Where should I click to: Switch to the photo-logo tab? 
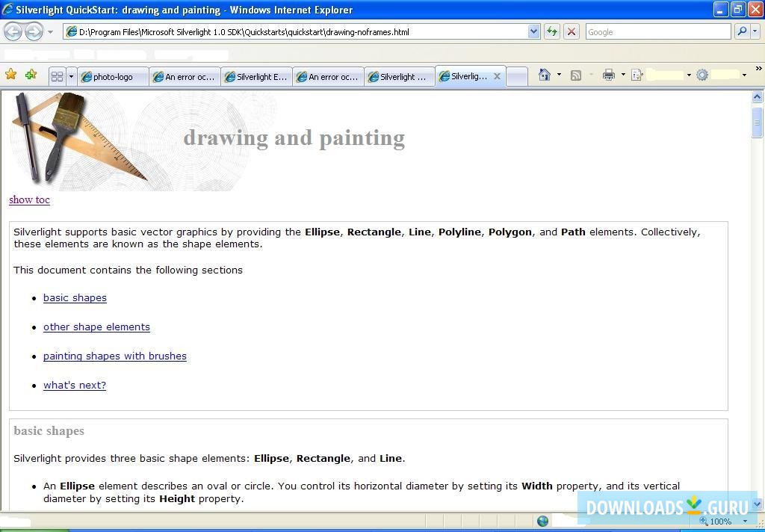point(114,77)
